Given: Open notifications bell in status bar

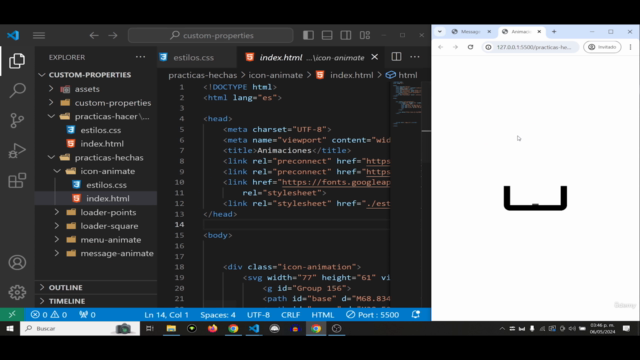Looking at the screenshot, I should (416, 315).
